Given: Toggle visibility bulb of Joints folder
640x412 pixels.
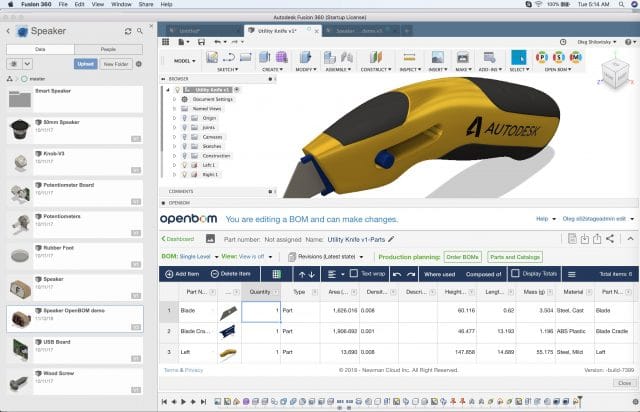Looking at the screenshot, I should (x=184, y=127).
